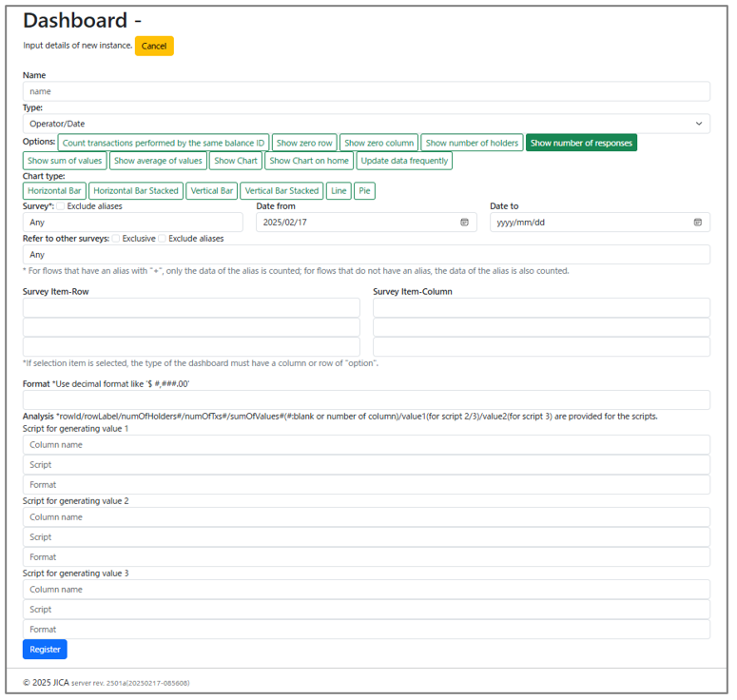This screenshot has height=700, width=737.
Task: Select Line chart type
Action: point(339,191)
